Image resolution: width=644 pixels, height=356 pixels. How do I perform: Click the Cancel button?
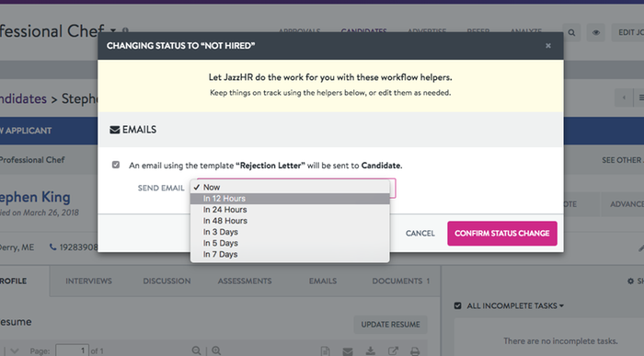click(x=420, y=234)
